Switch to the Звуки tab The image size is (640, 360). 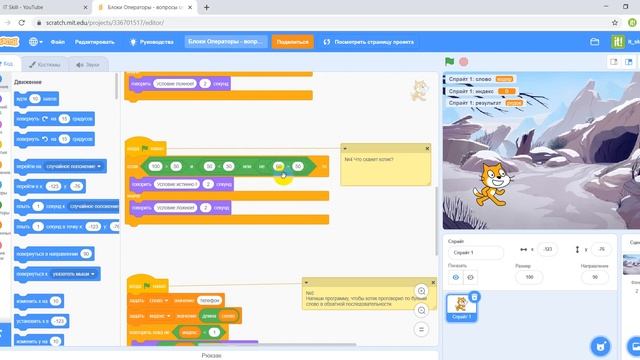click(88, 64)
